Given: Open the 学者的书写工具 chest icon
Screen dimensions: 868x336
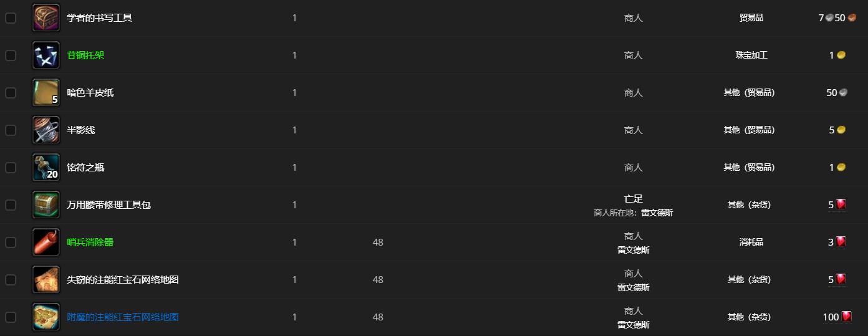Looking at the screenshot, I should coord(46,17).
